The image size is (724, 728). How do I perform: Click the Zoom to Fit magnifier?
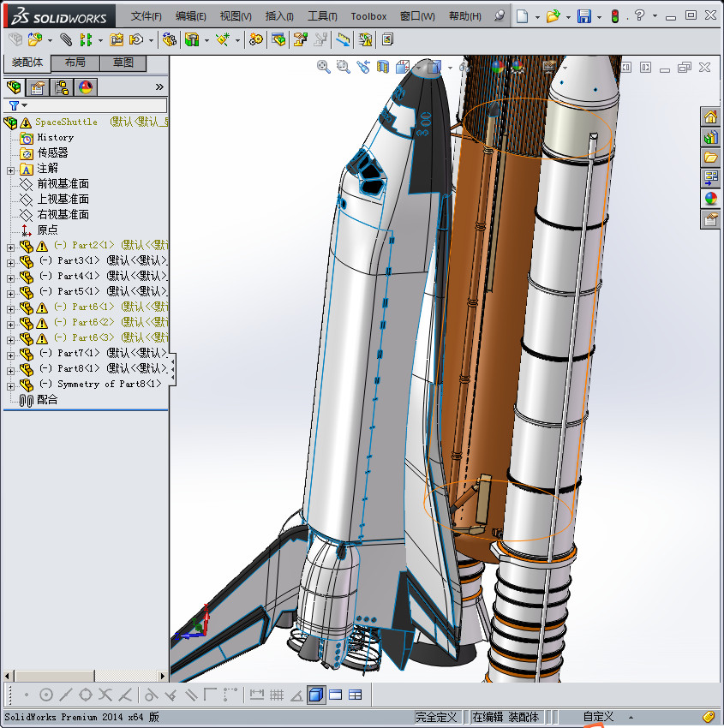click(324, 67)
